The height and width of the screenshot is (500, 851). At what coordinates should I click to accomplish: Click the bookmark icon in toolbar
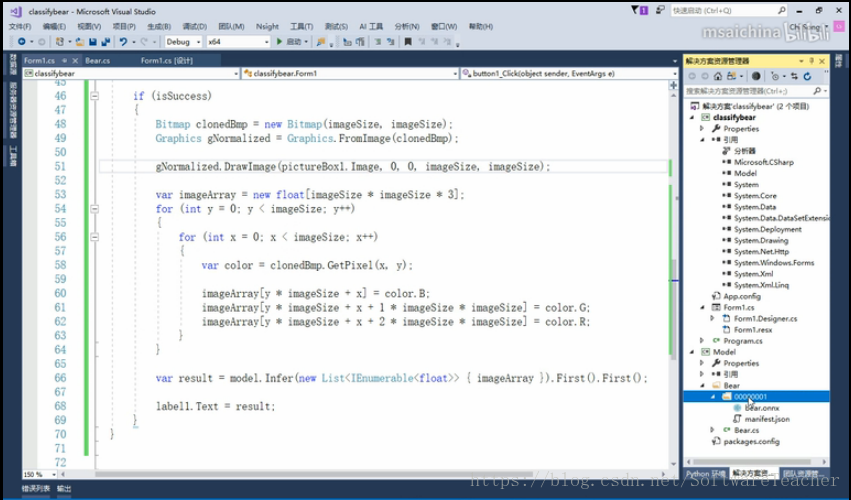(x=408, y=42)
